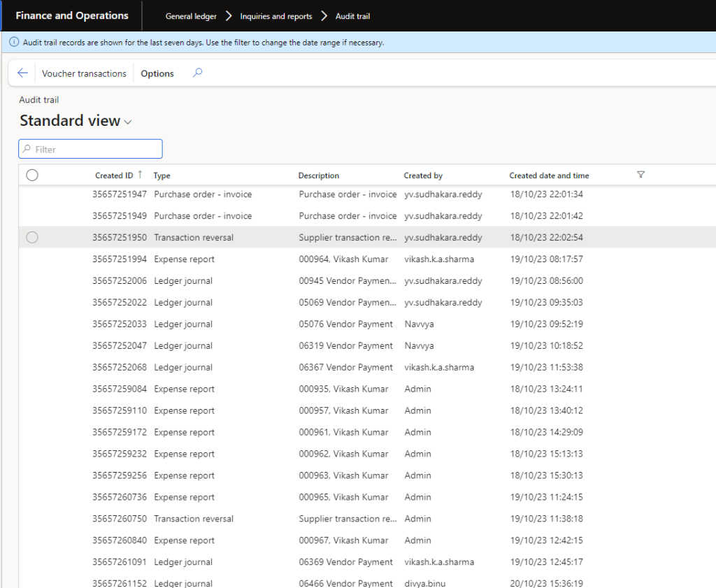716x588 pixels.
Task: Open the Finance and Operations home title
Action: coord(72,15)
